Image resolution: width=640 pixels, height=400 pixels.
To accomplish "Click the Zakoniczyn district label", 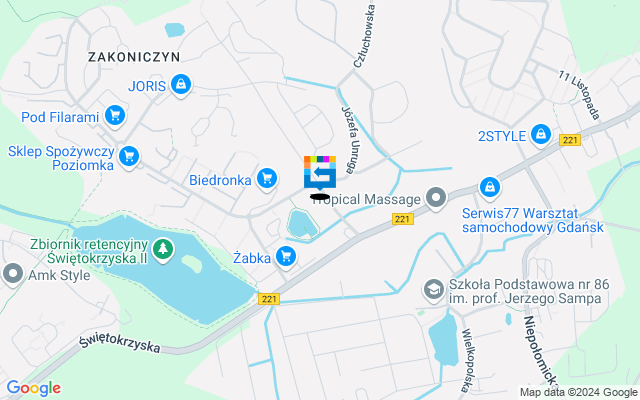I will pos(134,57).
